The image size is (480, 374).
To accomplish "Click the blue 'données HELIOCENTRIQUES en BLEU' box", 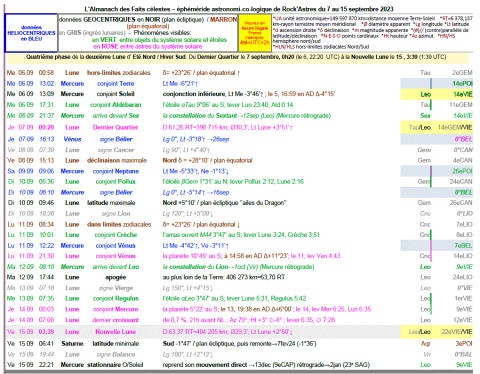I will 31,33.
